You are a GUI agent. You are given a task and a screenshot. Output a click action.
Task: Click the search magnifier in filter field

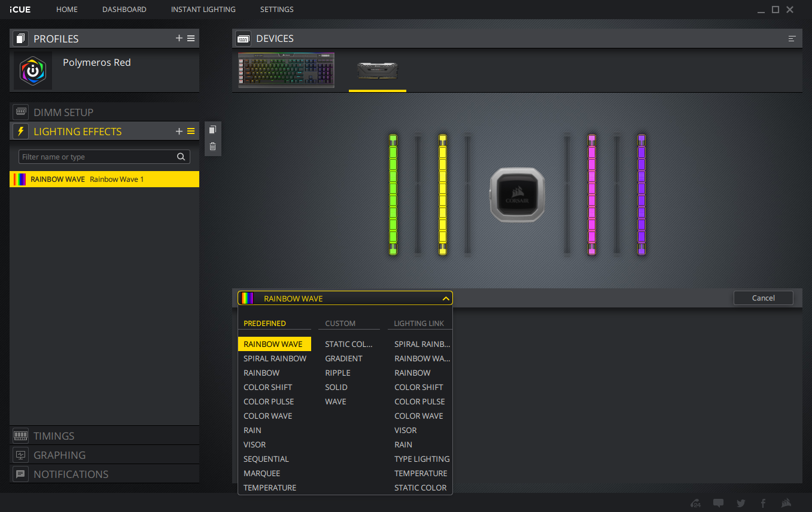click(x=181, y=157)
